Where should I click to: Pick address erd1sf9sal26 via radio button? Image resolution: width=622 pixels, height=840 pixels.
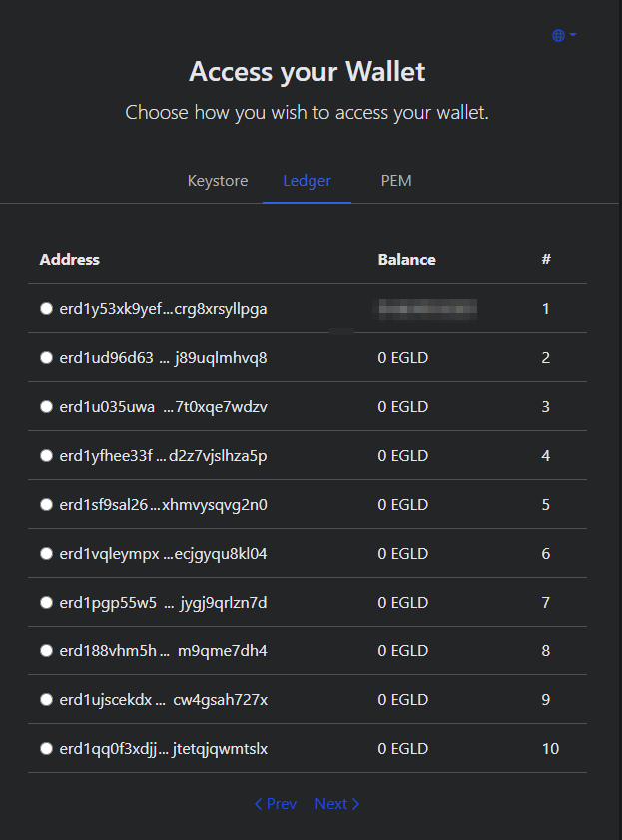pos(46,504)
